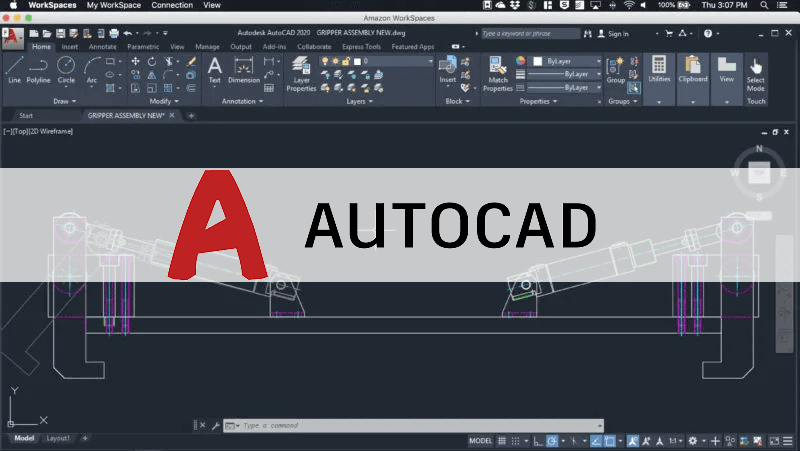Click the Plot printer icon in quick access toolbar
Screen dimensions: 800x451
(114, 34)
